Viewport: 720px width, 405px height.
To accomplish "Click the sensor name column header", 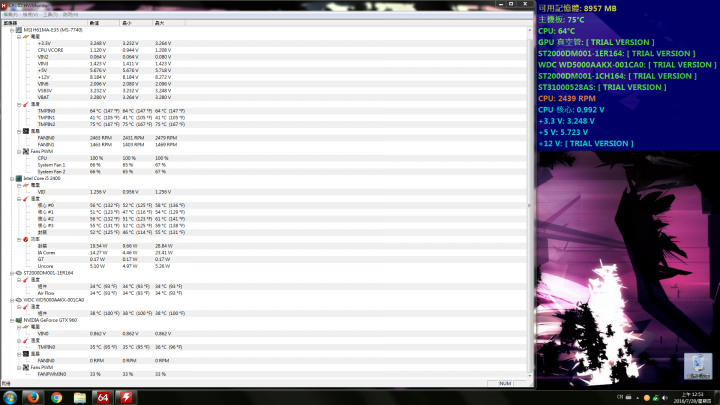I will coord(44,22).
